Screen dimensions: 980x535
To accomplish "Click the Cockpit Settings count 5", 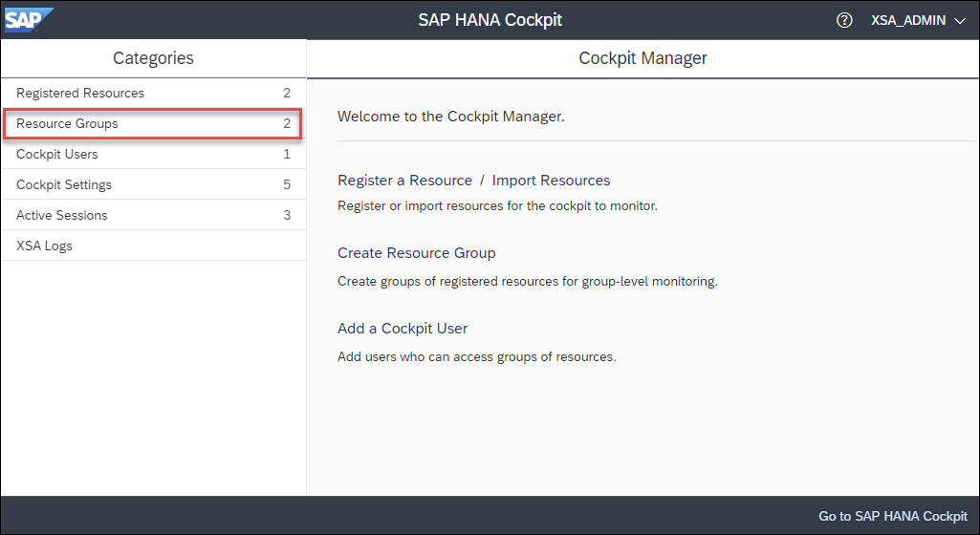I will (287, 184).
